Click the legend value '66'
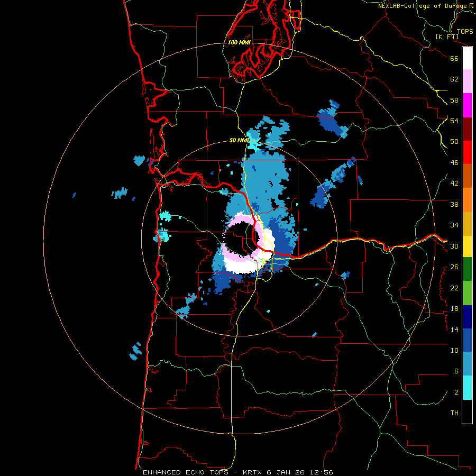The height and width of the screenshot is (476, 476). [x=454, y=58]
